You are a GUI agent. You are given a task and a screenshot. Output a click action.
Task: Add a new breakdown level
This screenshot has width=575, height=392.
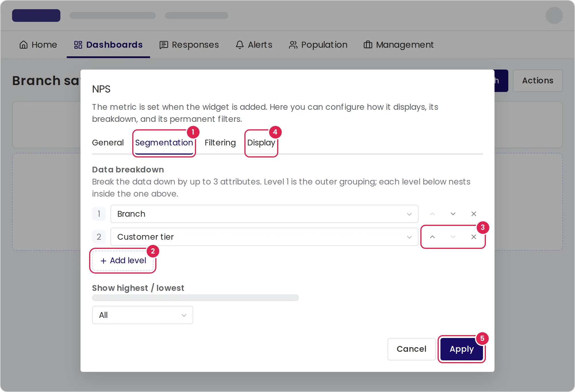[123, 260]
